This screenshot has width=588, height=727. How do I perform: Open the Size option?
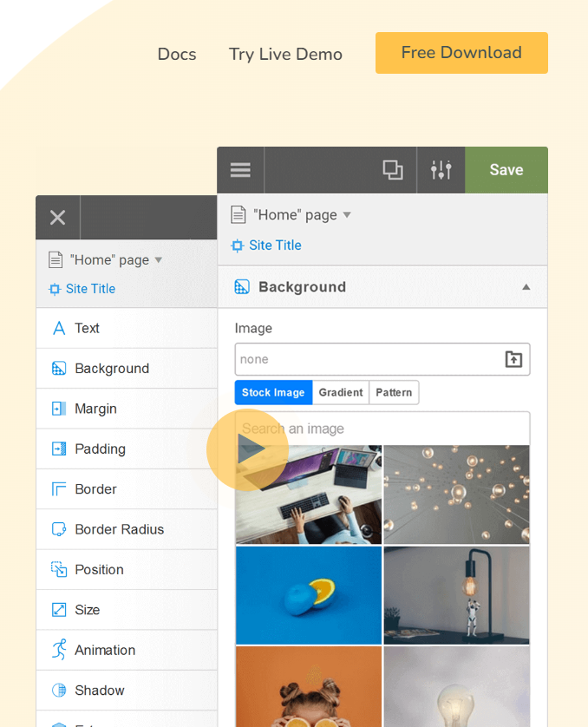tap(127, 610)
